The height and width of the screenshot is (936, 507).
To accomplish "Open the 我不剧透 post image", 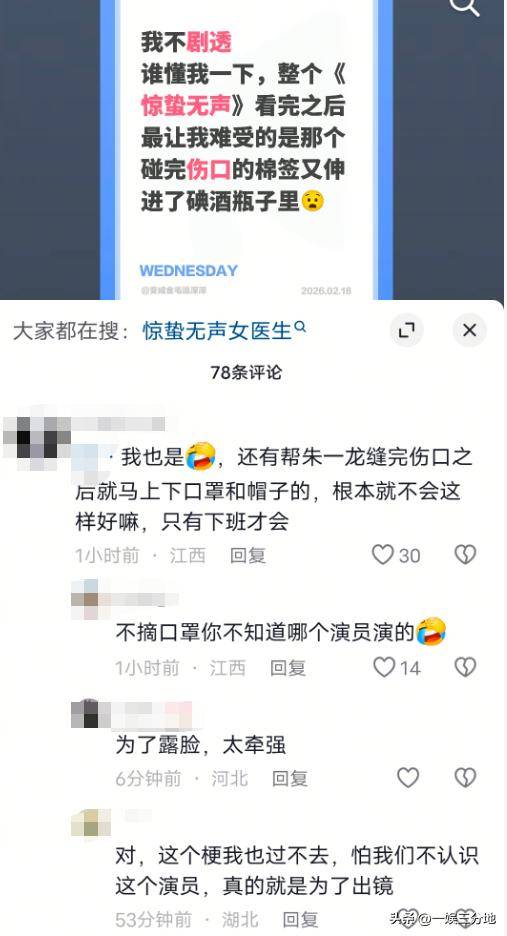I will pos(246,149).
